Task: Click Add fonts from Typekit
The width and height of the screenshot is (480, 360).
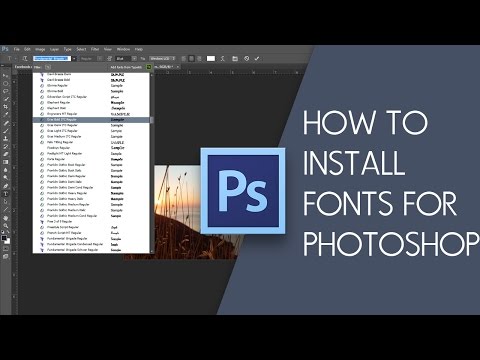Action: pos(126,67)
